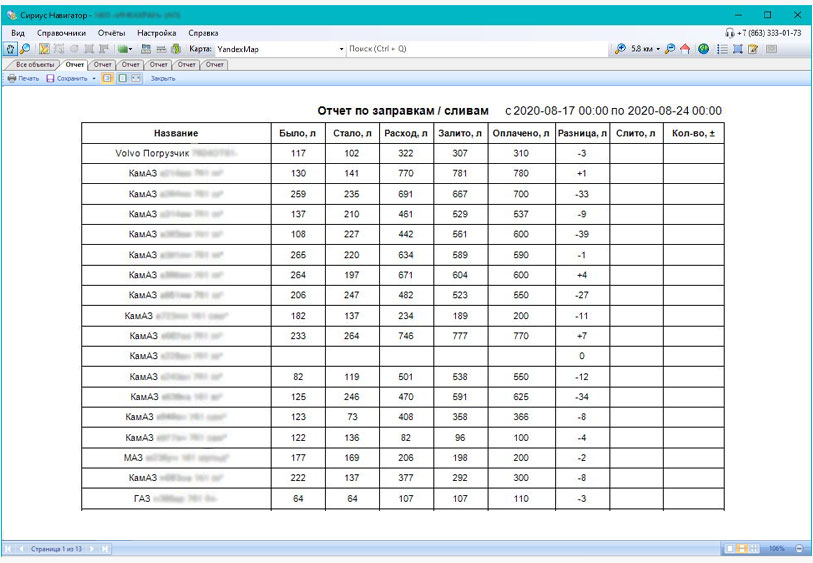Toggle the page width view button
813x563 pixels.
coord(135,78)
